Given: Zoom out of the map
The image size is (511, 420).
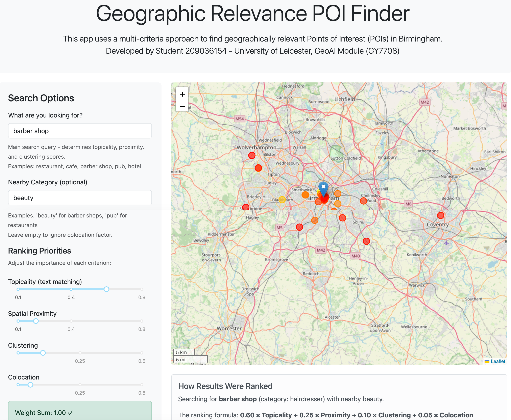Looking at the screenshot, I should pos(182,106).
